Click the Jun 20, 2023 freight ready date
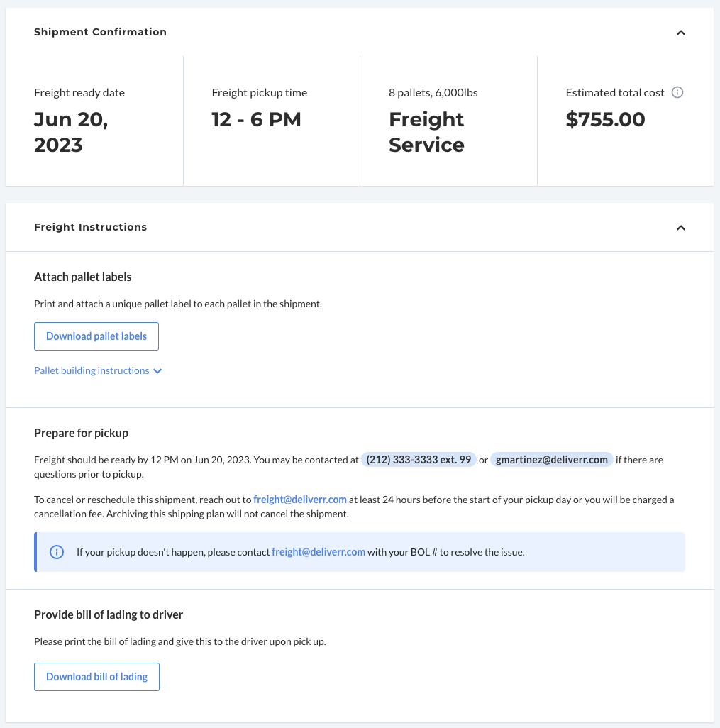The image size is (720, 728). (x=71, y=132)
